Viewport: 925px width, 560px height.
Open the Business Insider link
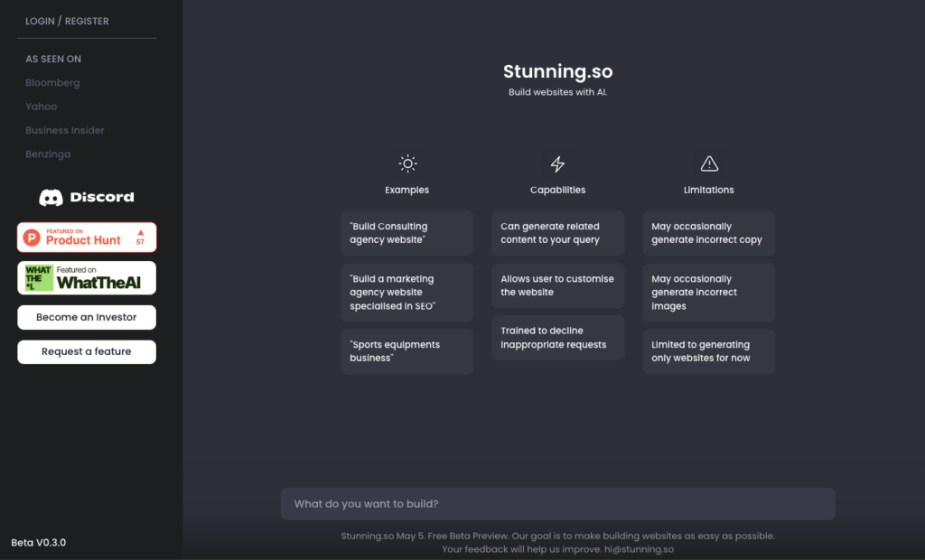click(65, 130)
